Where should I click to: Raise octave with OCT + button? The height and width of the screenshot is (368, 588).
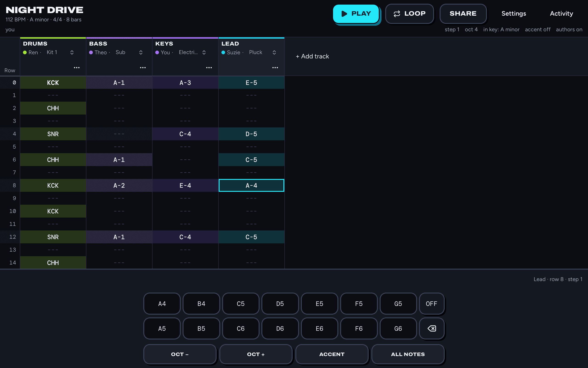(x=256, y=354)
